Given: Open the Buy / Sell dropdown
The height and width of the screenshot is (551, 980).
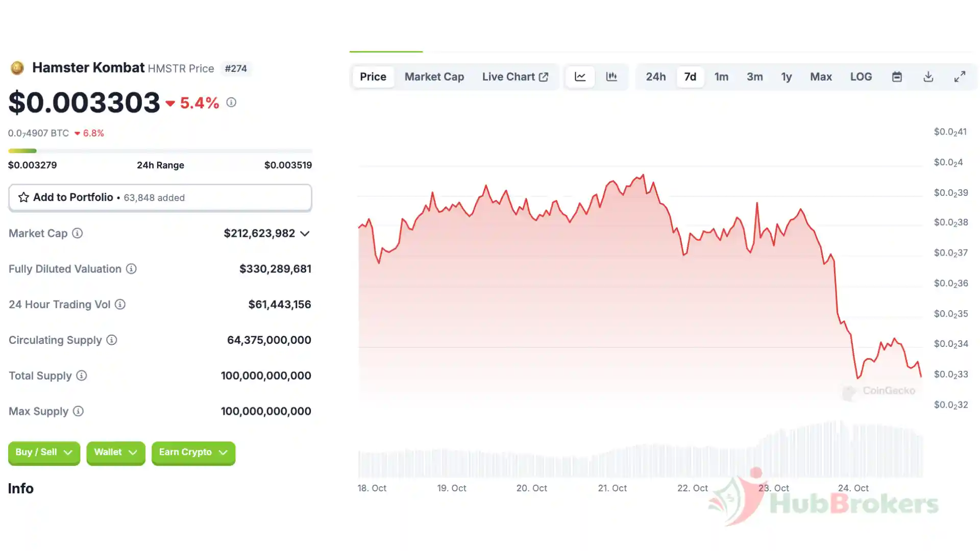Looking at the screenshot, I should 44,453.
